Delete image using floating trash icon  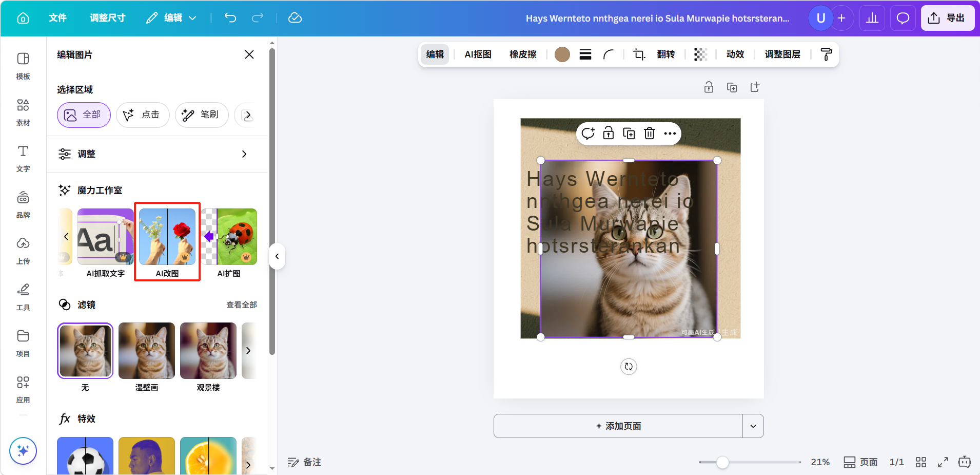coord(649,134)
